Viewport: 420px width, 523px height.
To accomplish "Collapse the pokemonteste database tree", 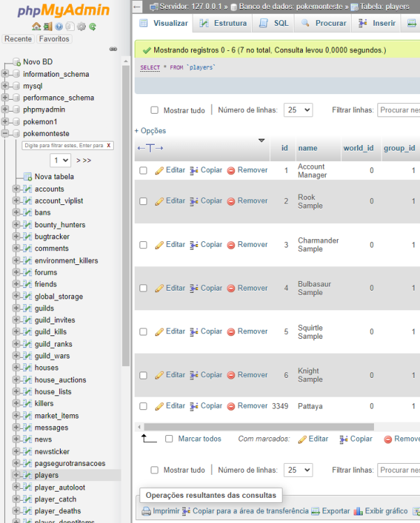I will 6,133.
